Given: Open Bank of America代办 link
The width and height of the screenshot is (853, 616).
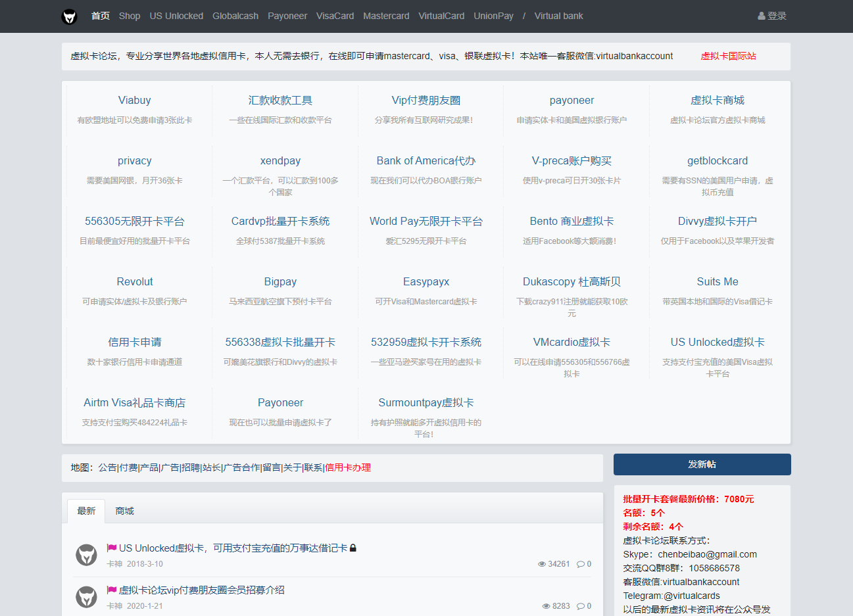Looking at the screenshot, I should (x=426, y=160).
